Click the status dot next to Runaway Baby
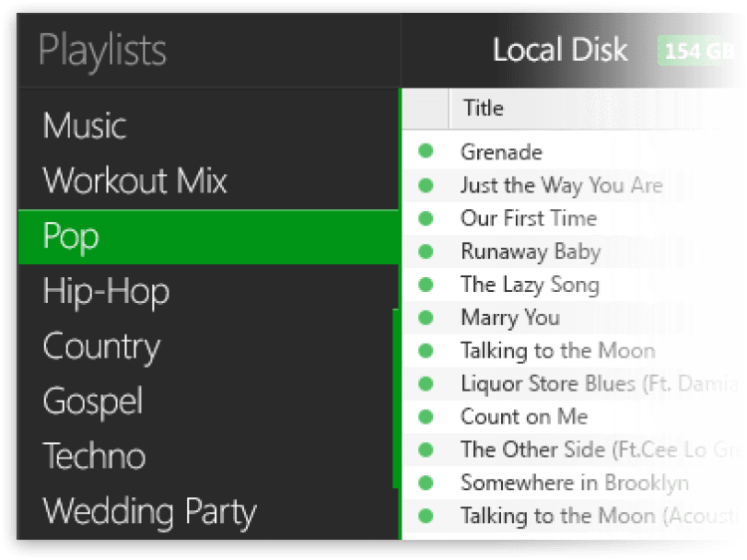 point(426,251)
